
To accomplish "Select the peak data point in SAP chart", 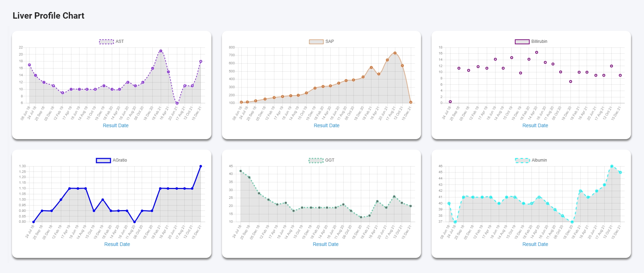I will click(395, 53).
